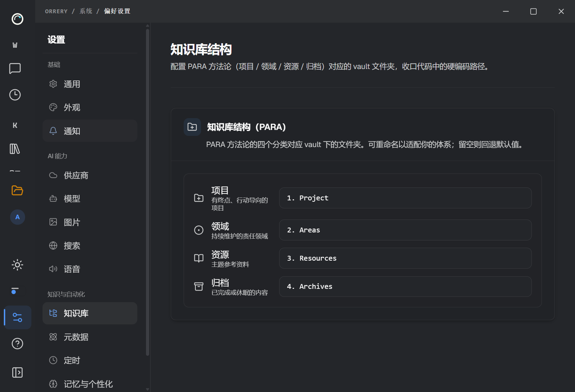Screen dimensions: 575x392
Task: Click the circle icon beside 领域
Action: click(x=199, y=230)
